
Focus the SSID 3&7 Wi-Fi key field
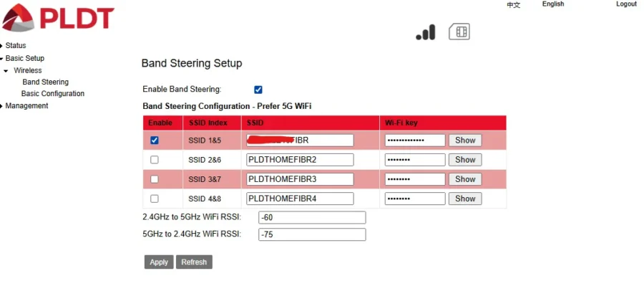415,179
